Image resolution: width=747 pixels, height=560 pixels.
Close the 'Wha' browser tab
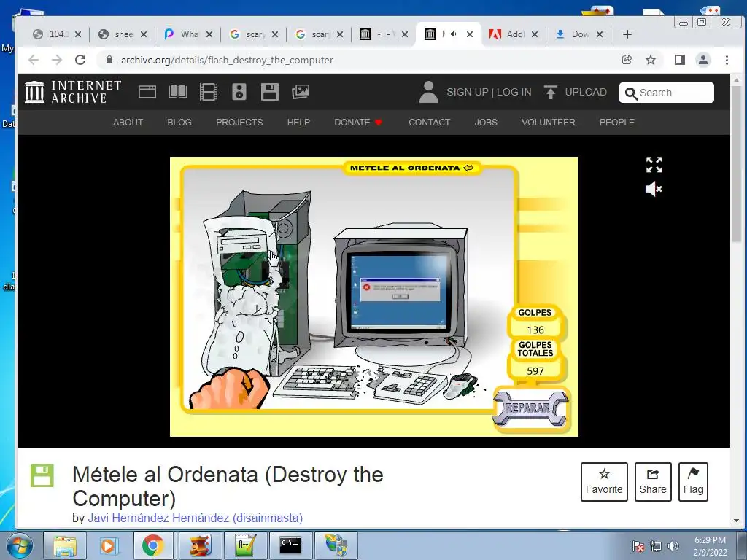(209, 34)
